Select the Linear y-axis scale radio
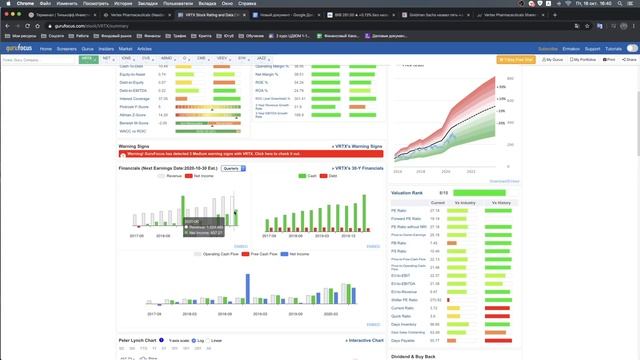This screenshot has width=640, height=360. click(x=208, y=340)
